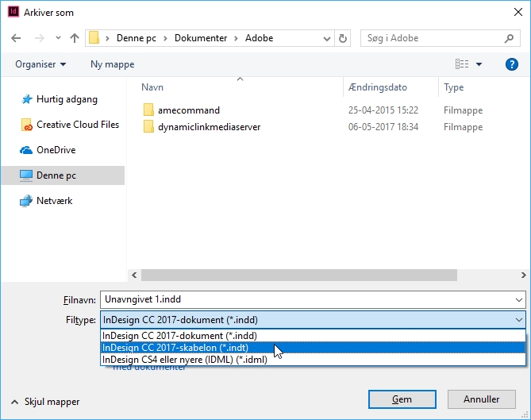This screenshot has height=420, width=531.
Task: Click the dynamiclinkmediaserver folder icon
Action: coord(148,127)
